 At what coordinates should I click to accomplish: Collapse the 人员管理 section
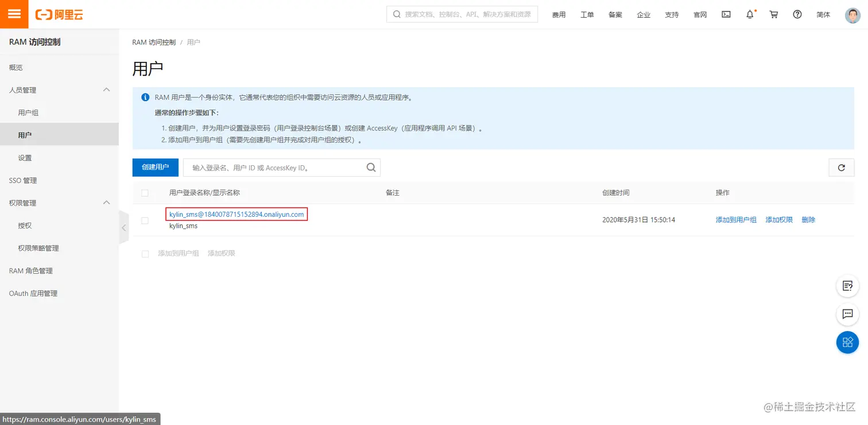click(x=106, y=89)
